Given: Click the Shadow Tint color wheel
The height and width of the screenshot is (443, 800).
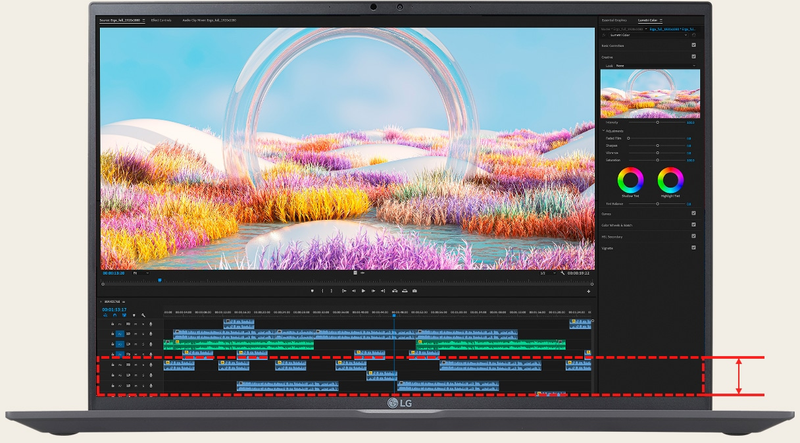Looking at the screenshot, I should [x=629, y=181].
